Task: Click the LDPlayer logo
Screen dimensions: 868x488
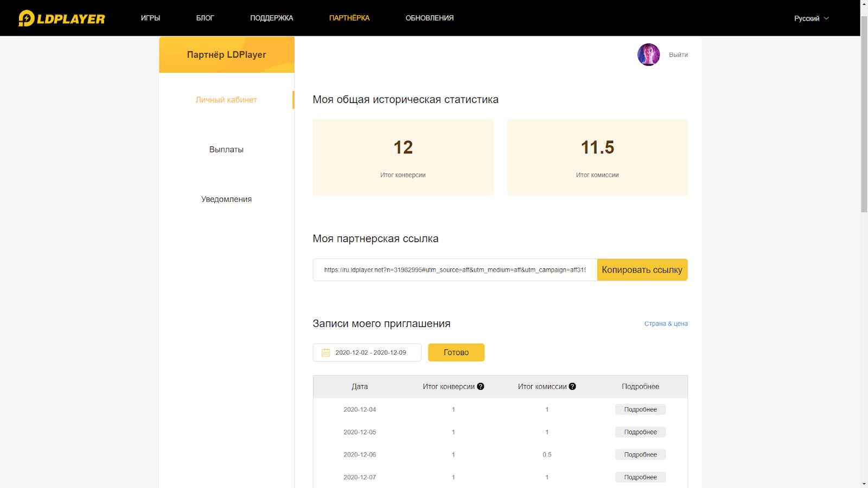Action: (x=62, y=18)
